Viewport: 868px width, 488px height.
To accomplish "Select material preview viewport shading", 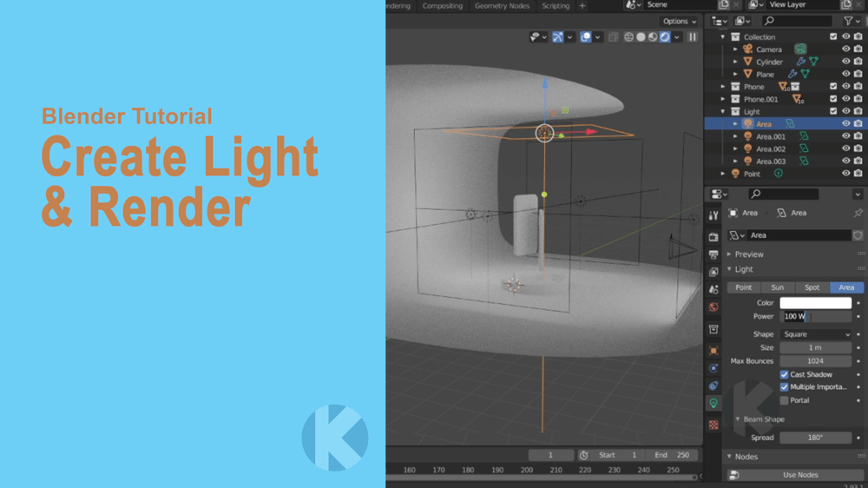I will click(x=653, y=37).
